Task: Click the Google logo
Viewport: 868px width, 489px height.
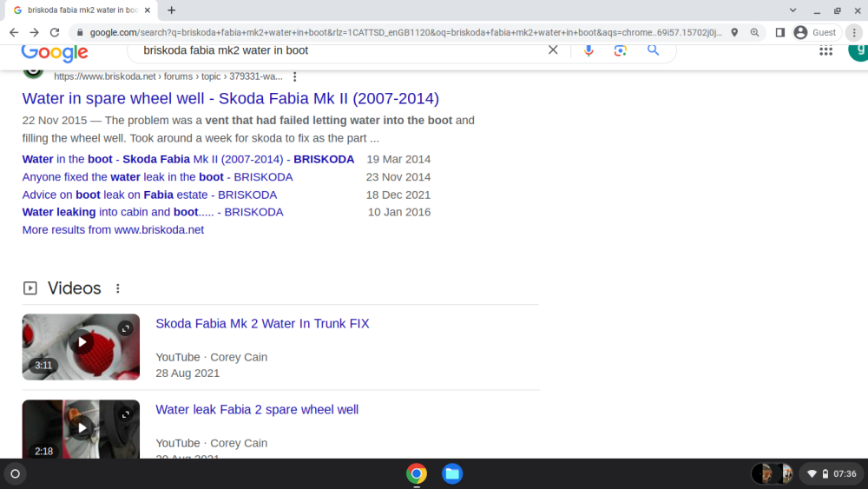Action: click(x=55, y=53)
